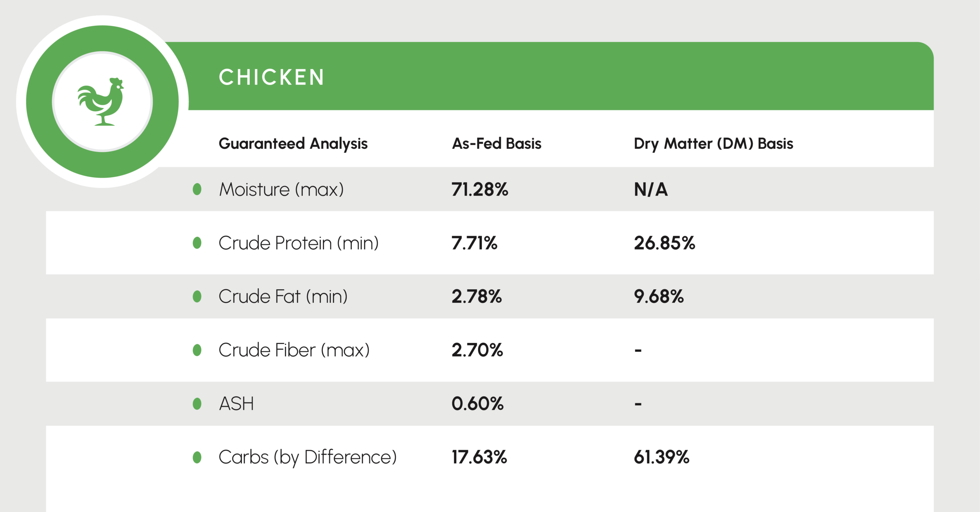Image resolution: width=980 pixels, height=512 pixels.
Task: Click the green bullet beside Crude Fat
Action: coord(197,296)
